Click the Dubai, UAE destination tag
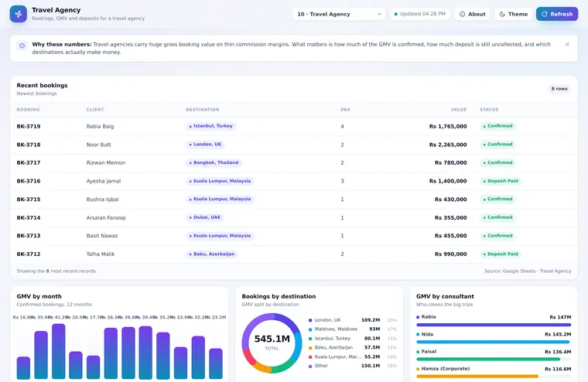Screen dimensions: 588x382 [x=205, y=217]
